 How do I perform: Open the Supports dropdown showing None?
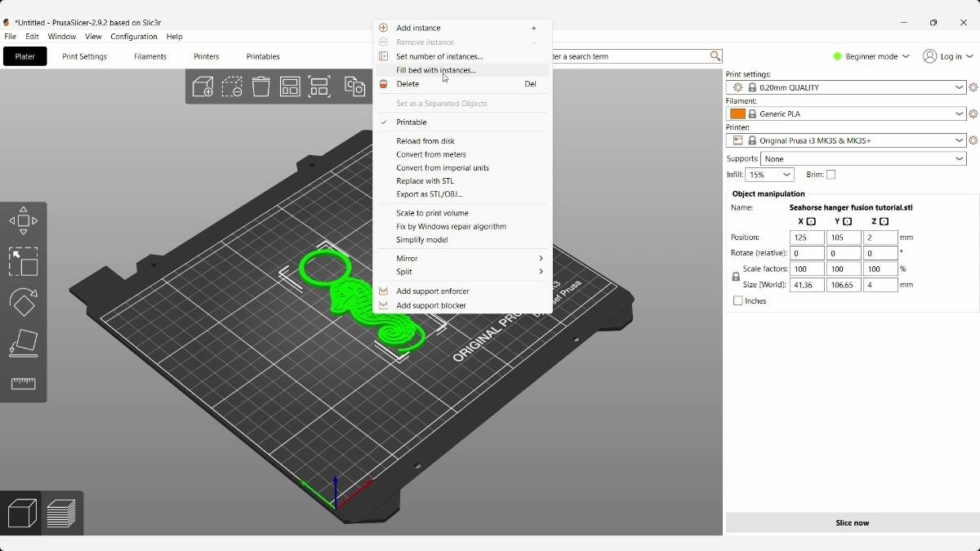[x=864, y=158]
